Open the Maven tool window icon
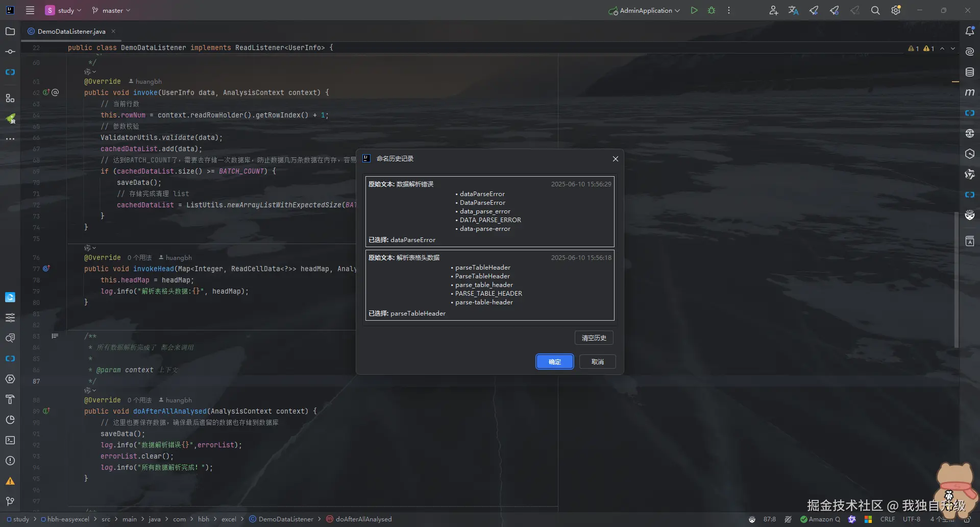The image size is (980, 527). 970,92
